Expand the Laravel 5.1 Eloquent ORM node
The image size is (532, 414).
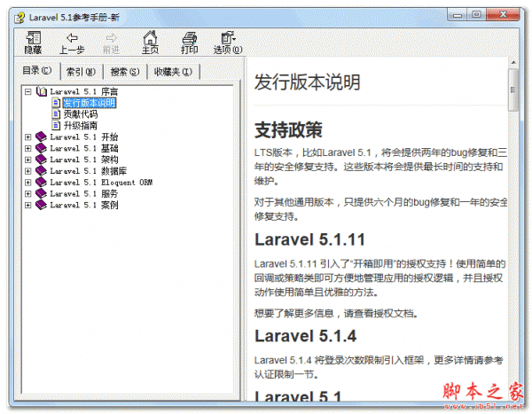coord(28,183)
